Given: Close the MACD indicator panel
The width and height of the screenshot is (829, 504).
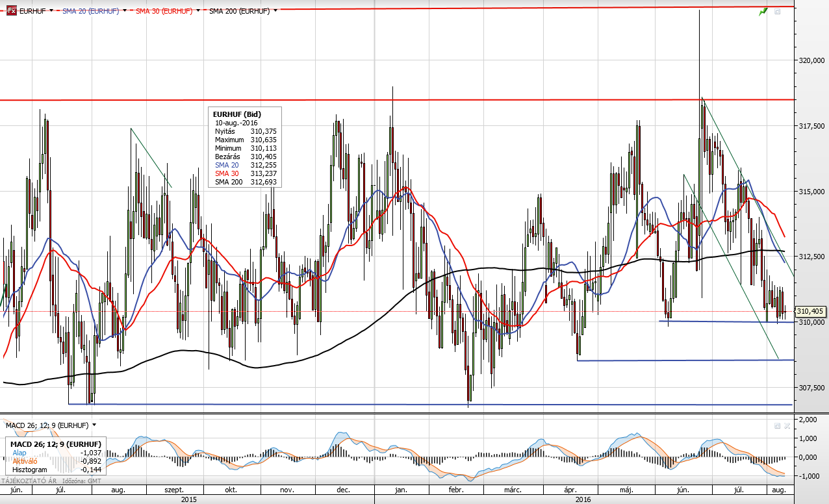Looking at the screenshot, I should point(787,425).
